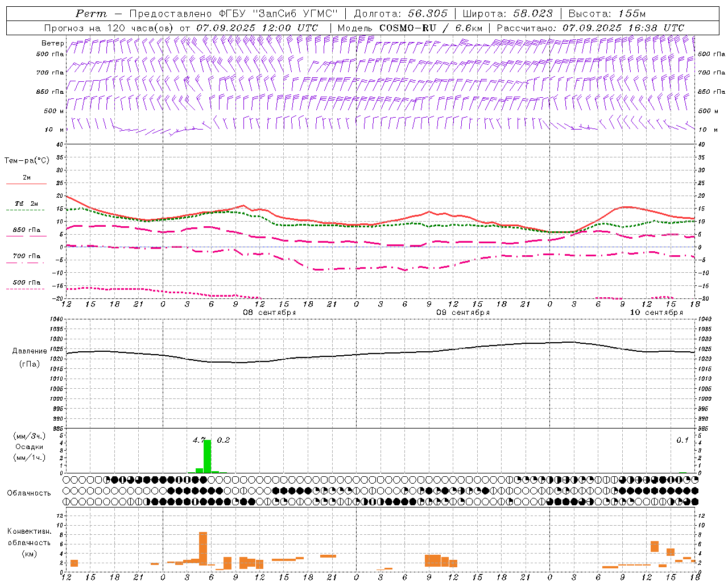Image resolution: width=728 pixels, height=582 pixels.
Task: Click the "Широта: 58.023" latitude value
Action: [507, 14]
